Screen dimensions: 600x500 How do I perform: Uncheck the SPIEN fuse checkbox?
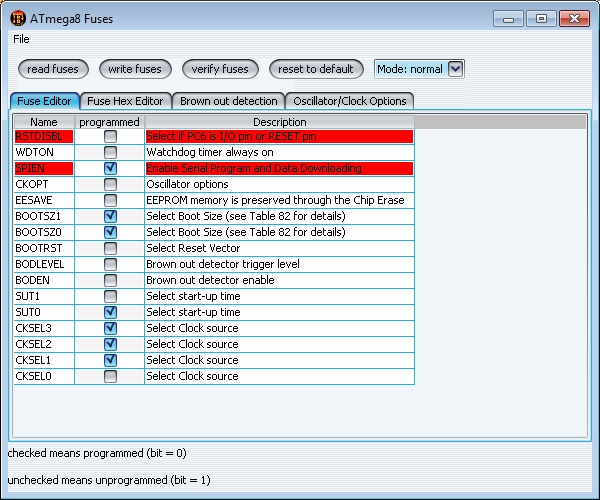tap(110, 168)
